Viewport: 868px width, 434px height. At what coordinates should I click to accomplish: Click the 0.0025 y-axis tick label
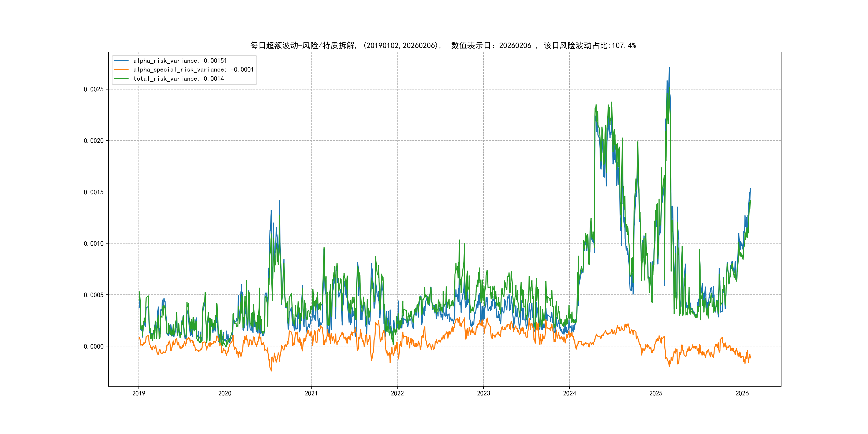[x=93, y=89]
